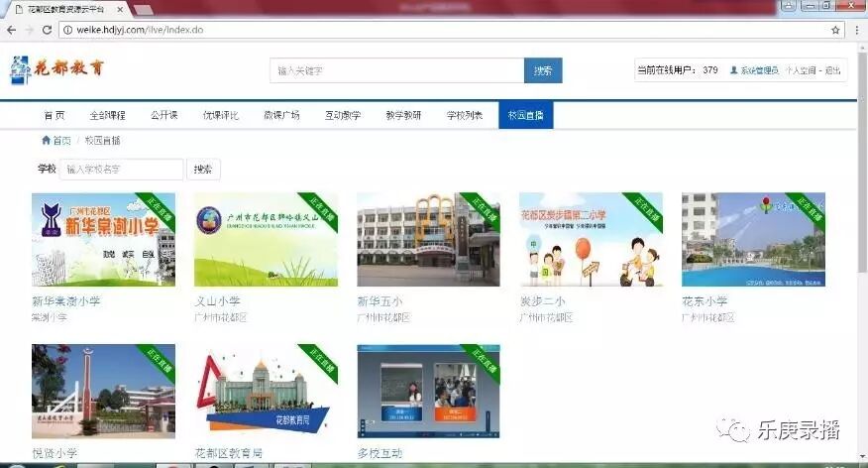Click the 花都教育 logo
Viewport: 868px width, 468px height.
click(57, 69)
